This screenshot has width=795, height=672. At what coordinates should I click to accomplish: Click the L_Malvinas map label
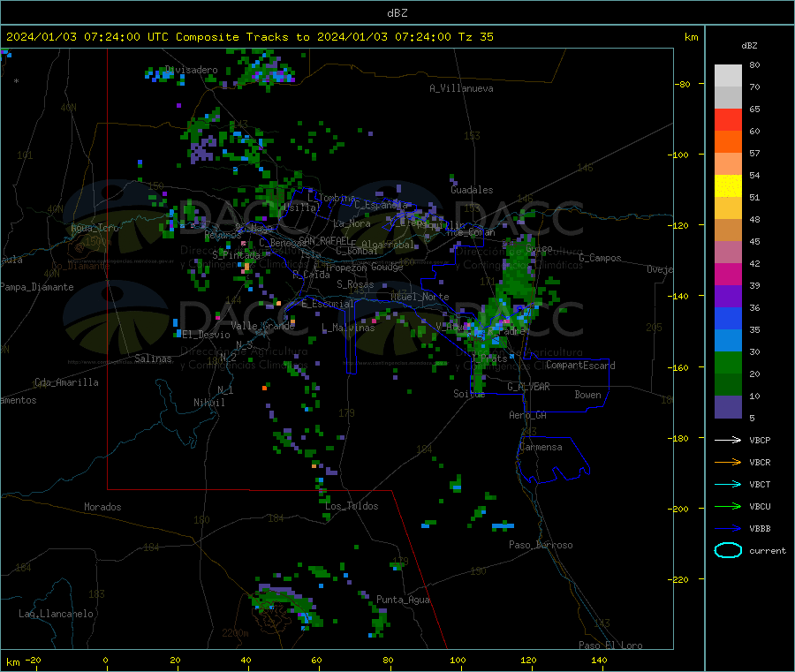point(348,328)
